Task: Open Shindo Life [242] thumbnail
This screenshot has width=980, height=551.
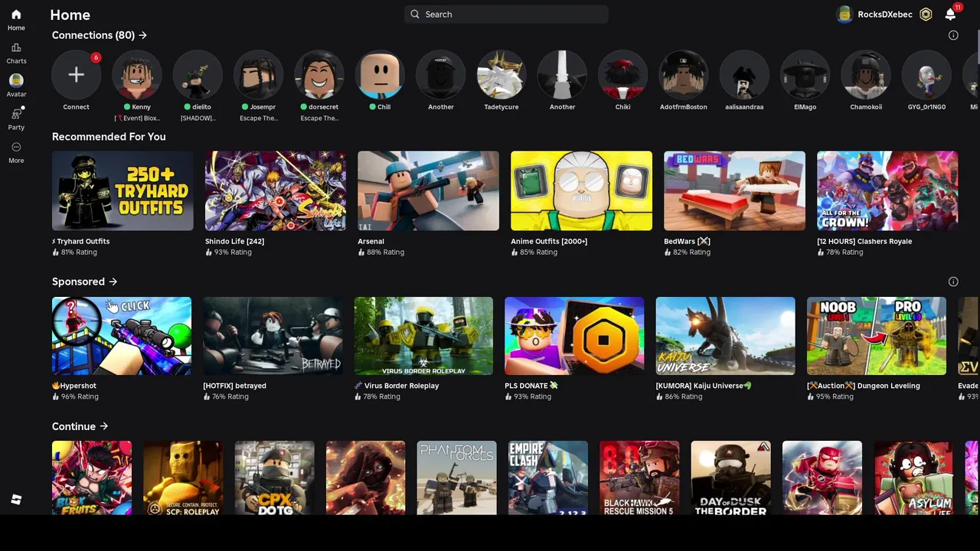Action: (x=276, y=191)
